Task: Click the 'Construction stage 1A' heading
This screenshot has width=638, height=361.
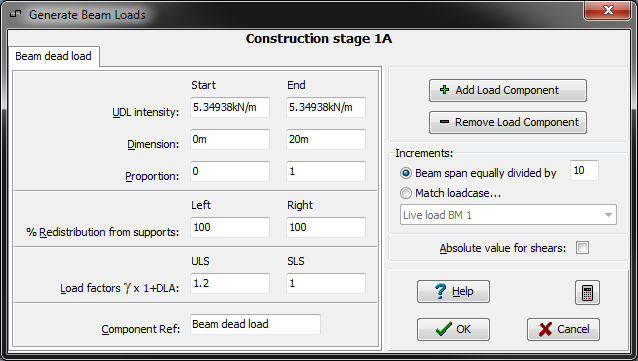Action: pos(319,39)
